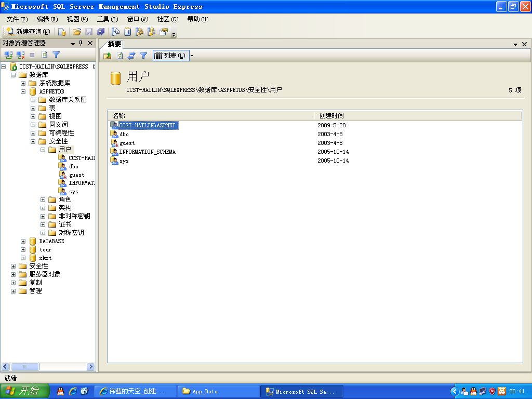
Task: Open Object Explorer window position dropdown
Action: coord(73,44)
